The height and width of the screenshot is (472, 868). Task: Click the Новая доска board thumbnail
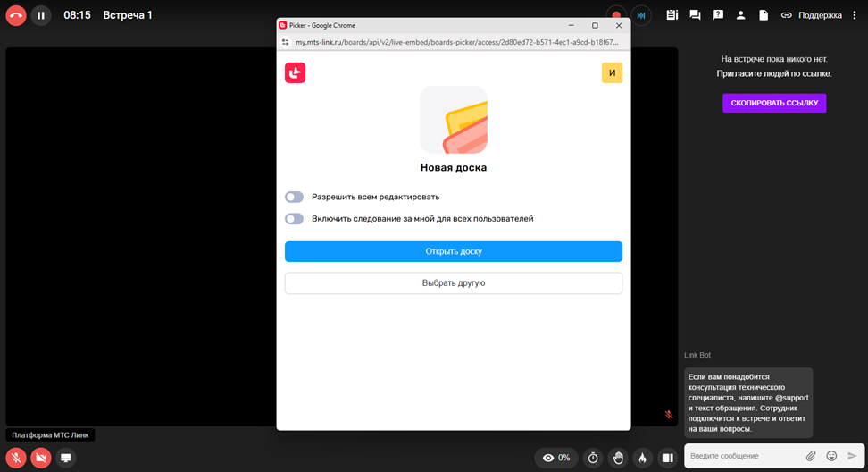(454, 120)
